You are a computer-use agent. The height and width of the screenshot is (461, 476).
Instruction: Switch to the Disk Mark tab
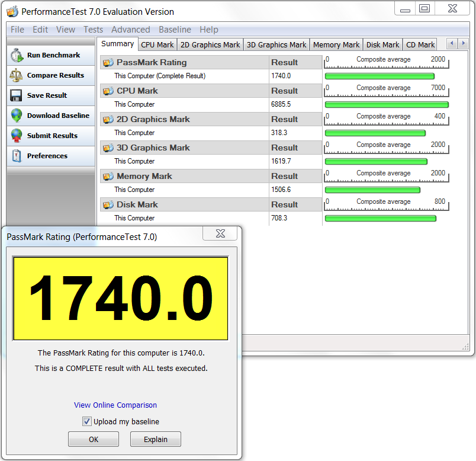point(382,44)
